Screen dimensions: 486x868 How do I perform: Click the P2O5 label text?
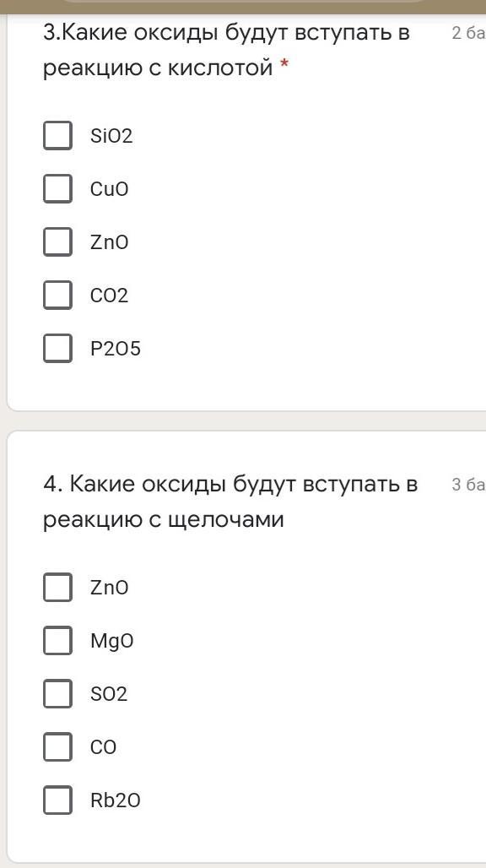(x=116, y=349)
